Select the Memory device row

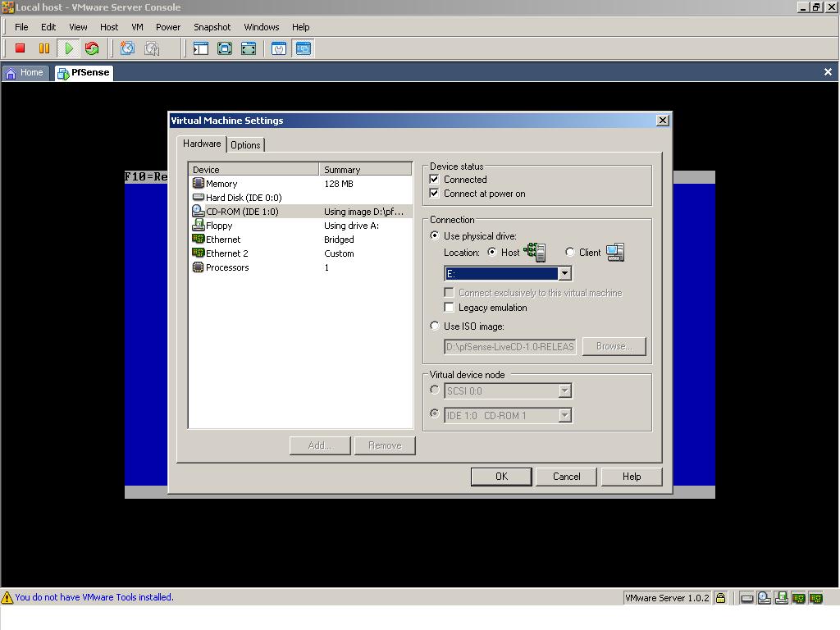[x=300, y=184]
